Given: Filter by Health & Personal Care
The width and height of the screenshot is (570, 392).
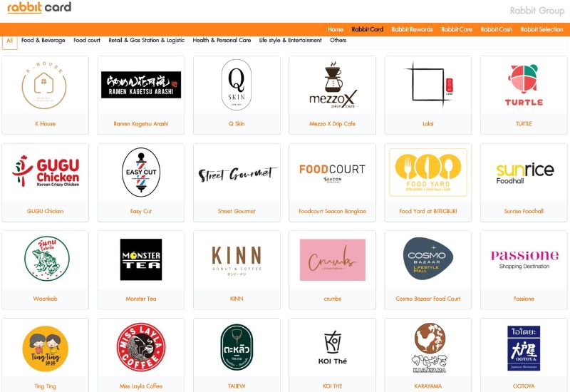Looking at the screenshot, I should 222,41.
